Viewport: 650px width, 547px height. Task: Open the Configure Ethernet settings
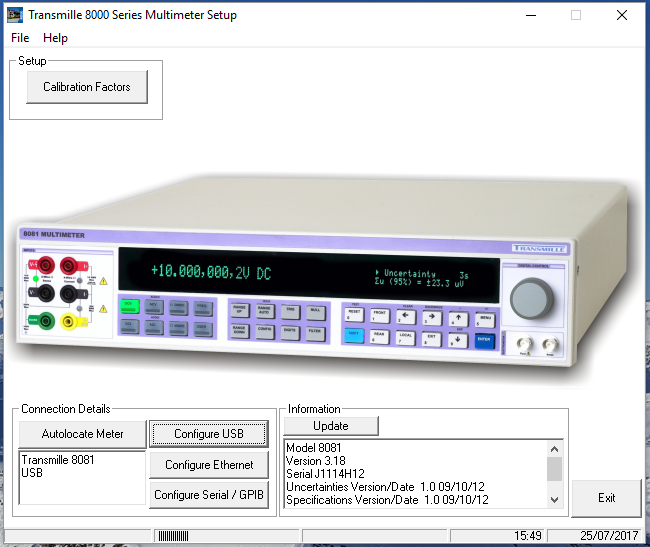[209, 465]
